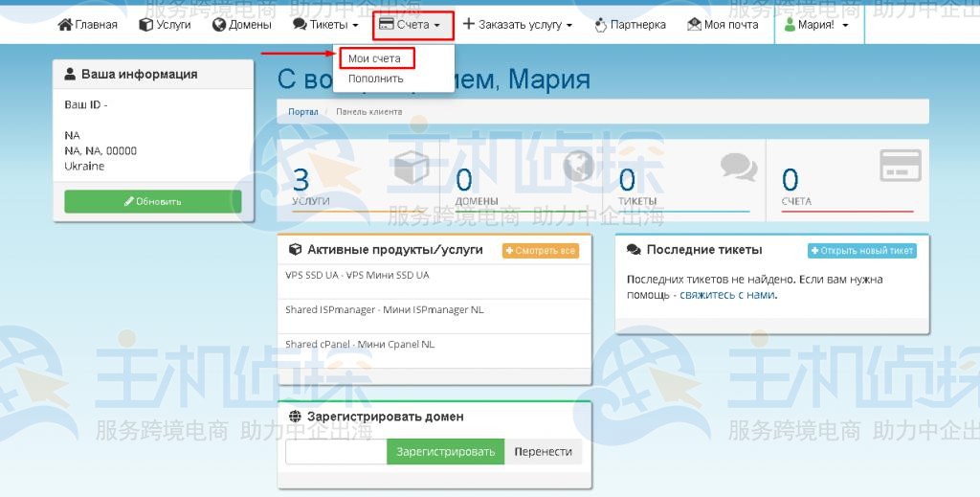Select Мои счета from the dropdown
This screenshot has height=497, width=980.
point(374,58)
